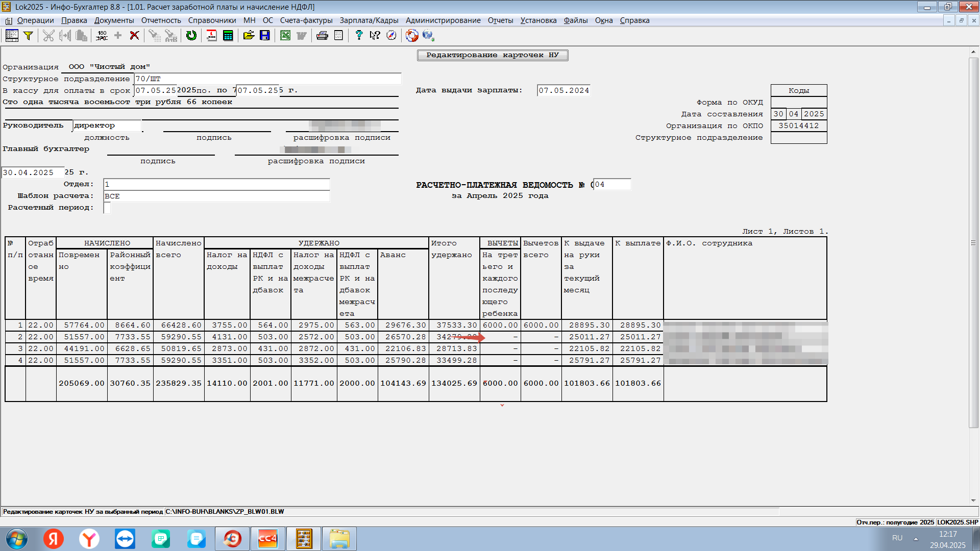Image resolution: width=980 pixels, height=551 pixels.
Task: Click the blue floppy save icon
Action: (x=265, y=35)
